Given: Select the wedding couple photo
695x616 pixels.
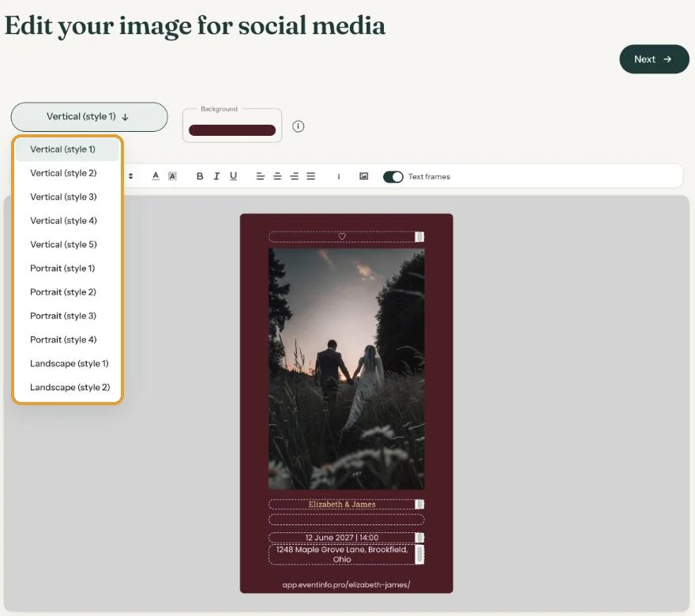Looking at the screenshot, I should [x=346, y=369].
